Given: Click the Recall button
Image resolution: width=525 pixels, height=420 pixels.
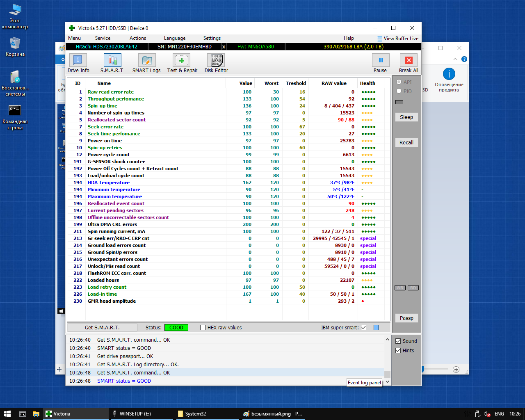Looking at the screenshot, I should coord(406,143).
